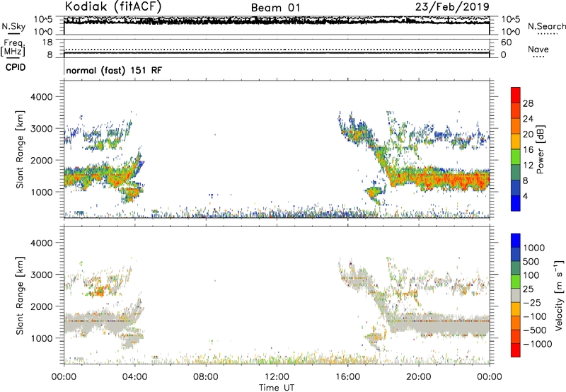Click the '60' Nave axis tick
Screen dimensions: 566x392
coord(507,42)
